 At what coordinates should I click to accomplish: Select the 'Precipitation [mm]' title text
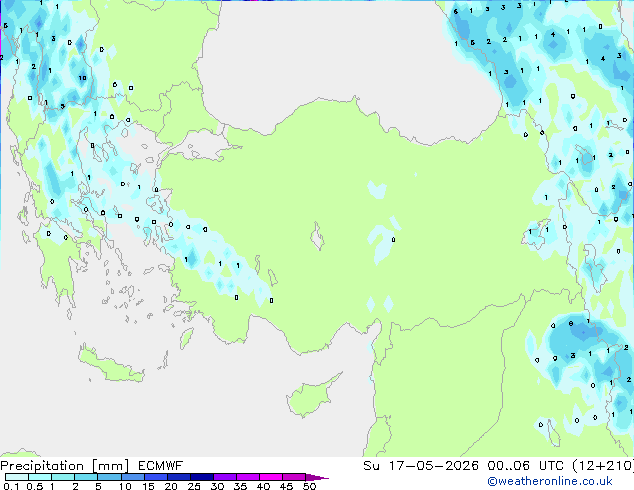point(65,466)
